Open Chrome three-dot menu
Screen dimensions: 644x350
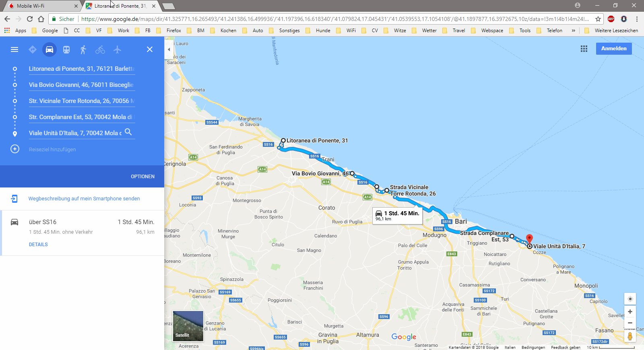click(637, 19)
